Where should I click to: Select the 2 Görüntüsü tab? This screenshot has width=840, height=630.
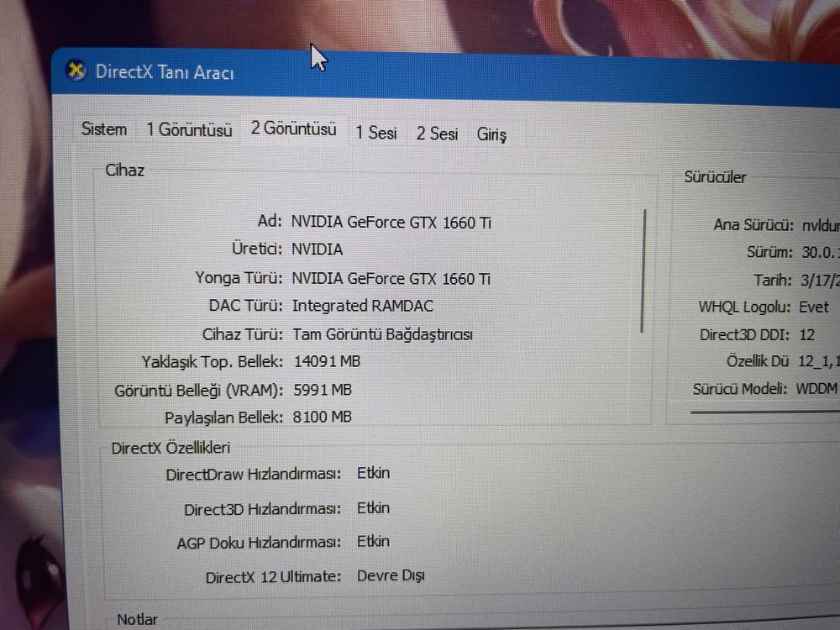(x=293, y=129)
